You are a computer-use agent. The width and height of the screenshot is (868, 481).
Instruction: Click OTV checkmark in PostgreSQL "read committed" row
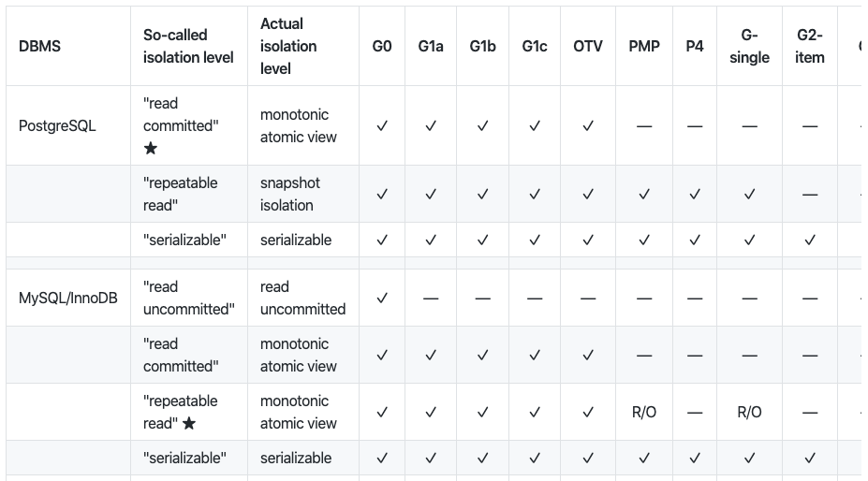point(588,126)
